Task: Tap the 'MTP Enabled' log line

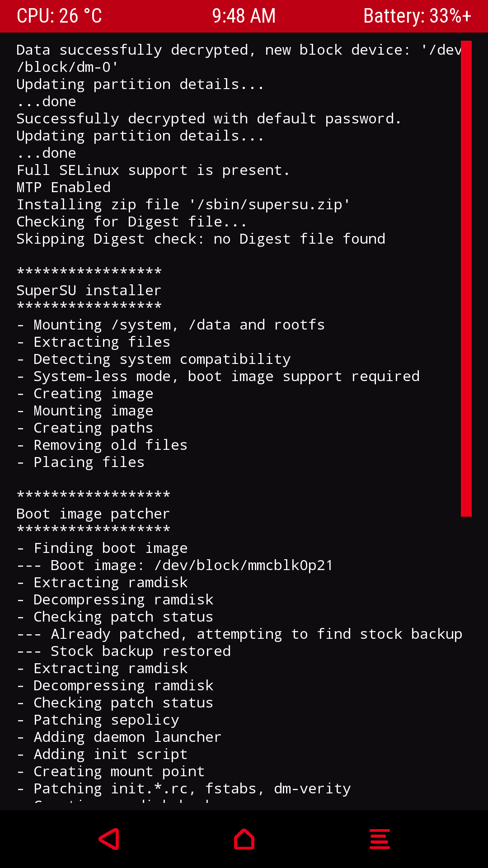Action: tap(64, 187)
